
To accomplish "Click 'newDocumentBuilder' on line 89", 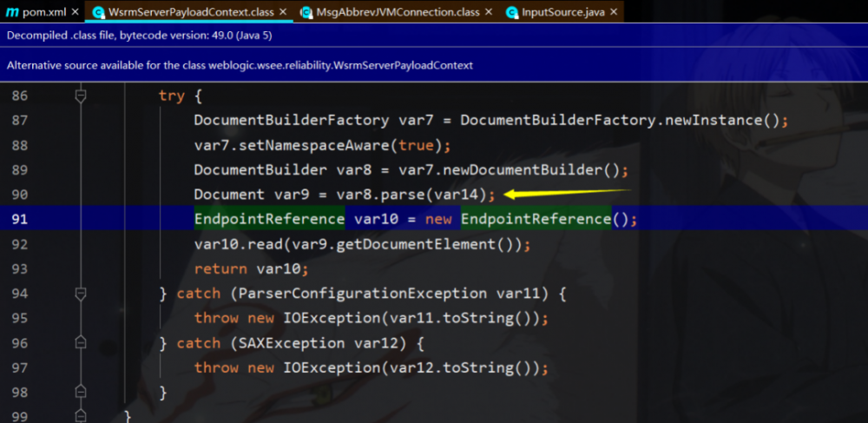I will [x=522, y=170].
